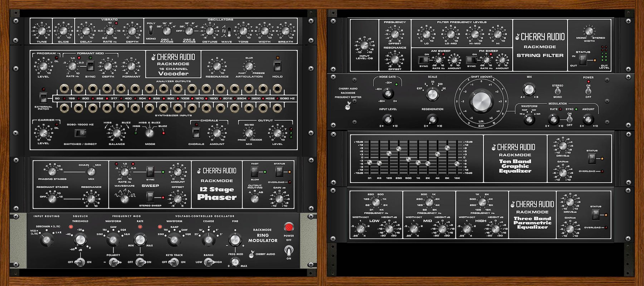Click the Vocoder synthesizer input jack for 1270-1600 Hz
This screenshot has height=286, width=644.
click(206, 107)
